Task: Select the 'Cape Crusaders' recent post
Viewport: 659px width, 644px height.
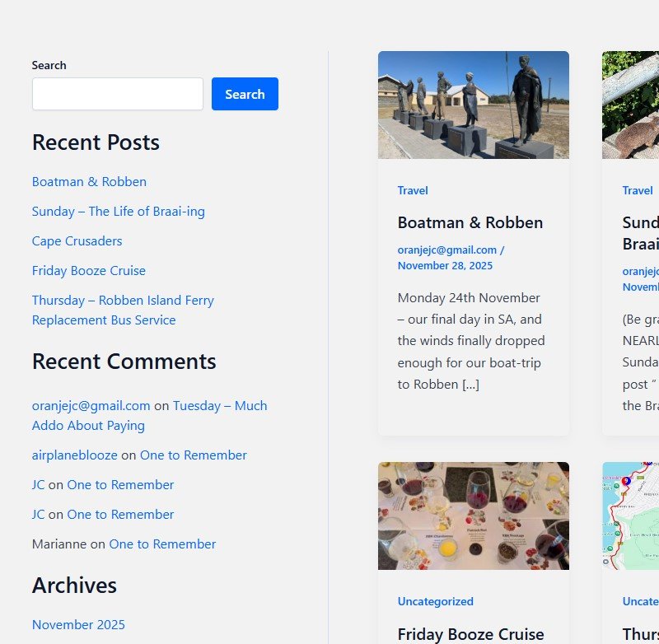Action: tap(77, 241)
